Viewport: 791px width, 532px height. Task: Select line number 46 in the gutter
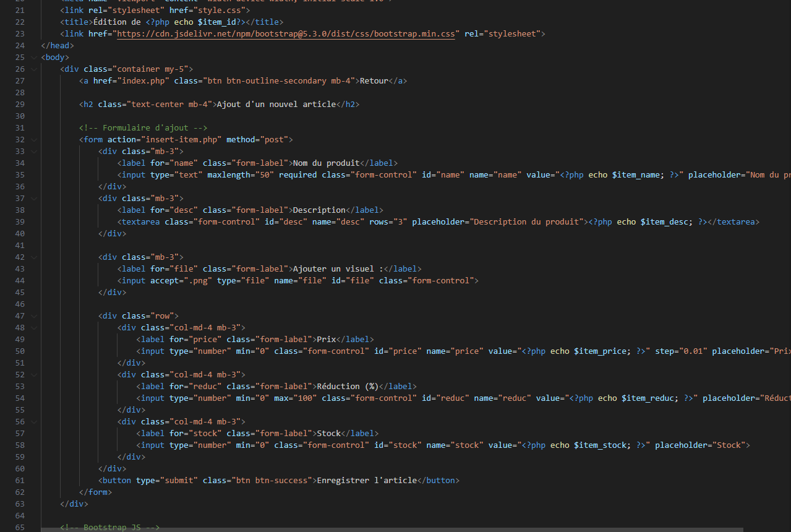point(19,304)
